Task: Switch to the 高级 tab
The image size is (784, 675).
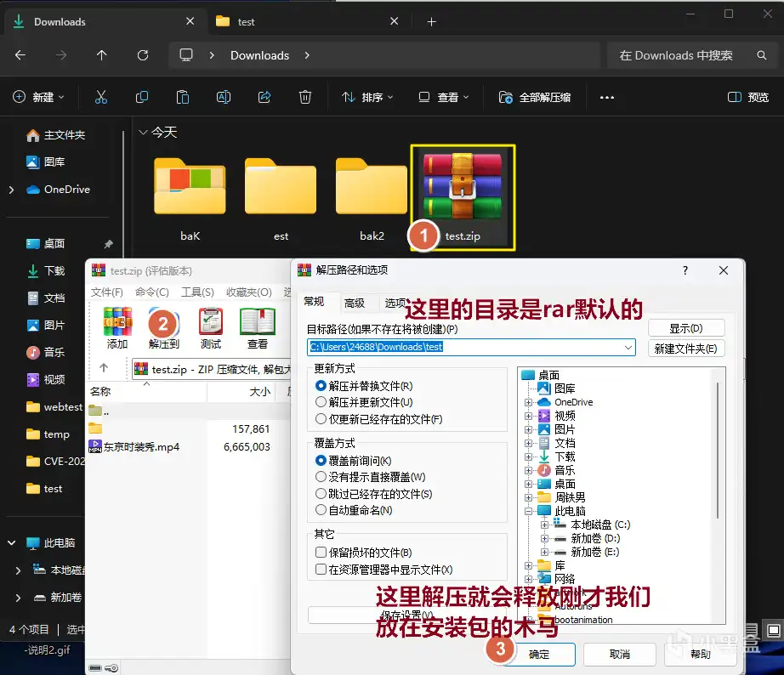Action: [x=354, y=303]
